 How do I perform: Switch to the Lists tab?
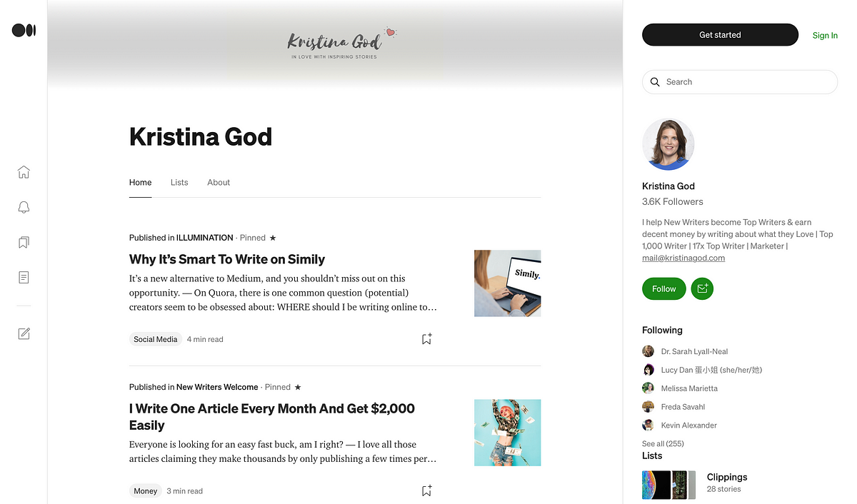[179, 182]
